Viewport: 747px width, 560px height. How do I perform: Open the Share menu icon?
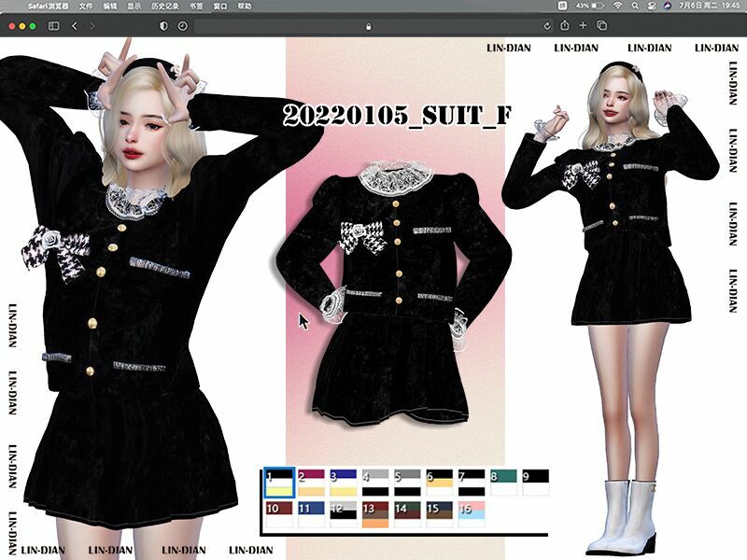(565, 25)
